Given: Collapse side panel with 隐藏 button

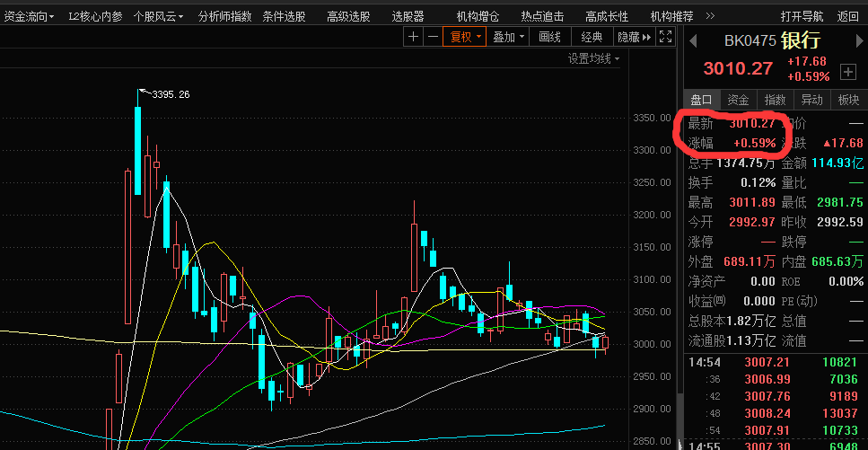Looking at the screenshot, I should 634,37.
